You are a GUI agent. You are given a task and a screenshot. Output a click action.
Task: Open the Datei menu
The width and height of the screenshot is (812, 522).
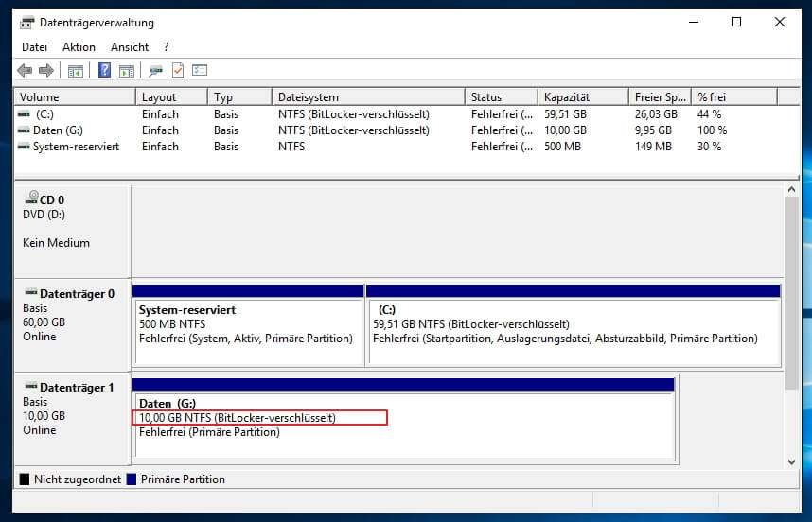point(34,47)
